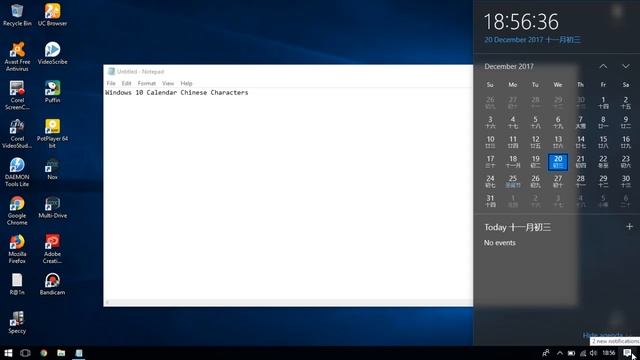Show hidden system tray icons
Viewport: 640px width, 360px height.
pyautogui.click(x=560, y=353)
